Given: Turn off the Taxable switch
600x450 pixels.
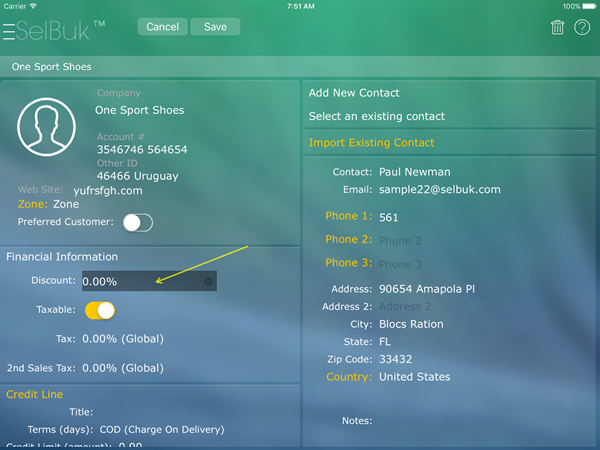Looking at the screenshot, I should click(x=100, y=310).
